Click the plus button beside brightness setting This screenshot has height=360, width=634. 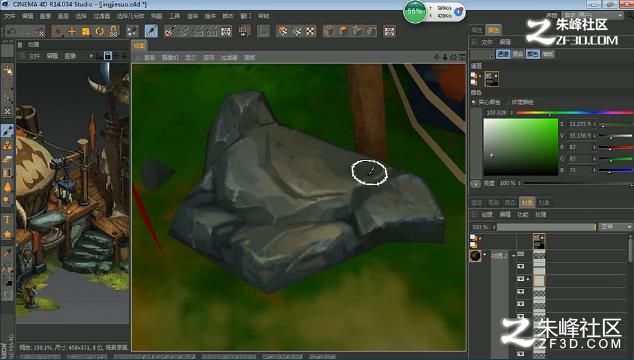tap(476, 184)
